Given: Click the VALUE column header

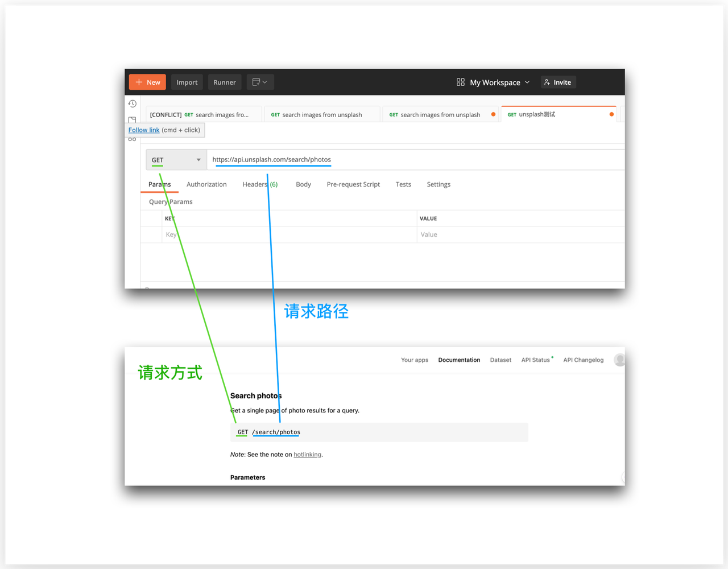Looking at the screenshot, I should coord(428,218).
